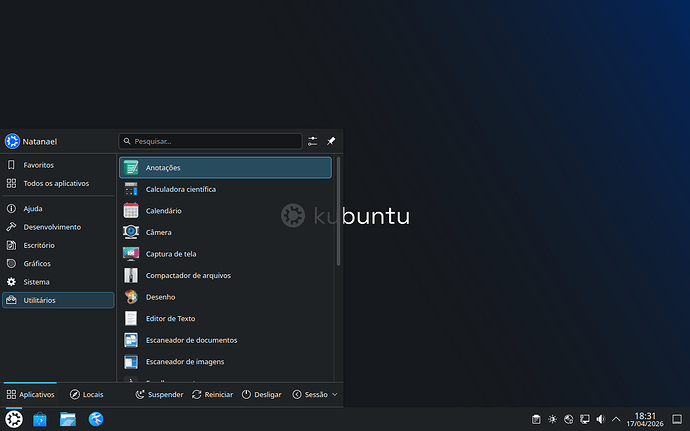Start the Câmera app
The image size is (690, 431).
(225, 232)
